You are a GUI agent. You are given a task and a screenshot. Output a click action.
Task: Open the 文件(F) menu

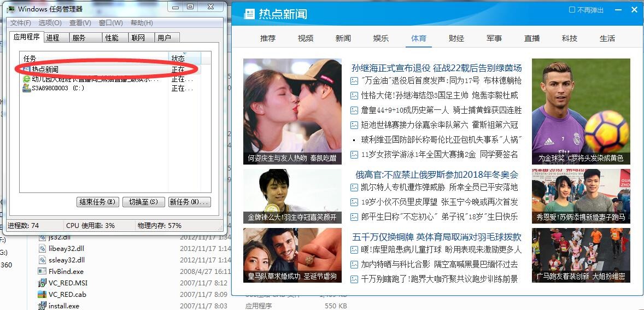[x=21, y=23]
